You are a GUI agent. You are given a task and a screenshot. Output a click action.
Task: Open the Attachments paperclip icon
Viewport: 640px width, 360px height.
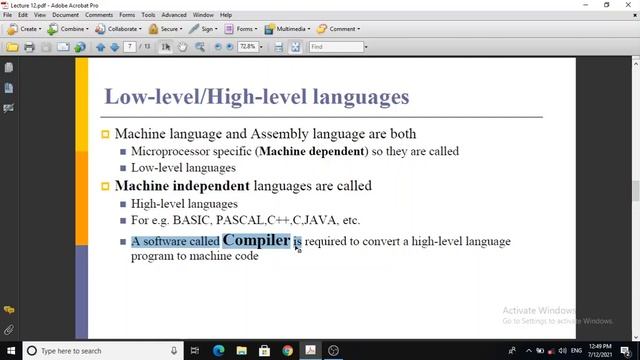[9, 329]
